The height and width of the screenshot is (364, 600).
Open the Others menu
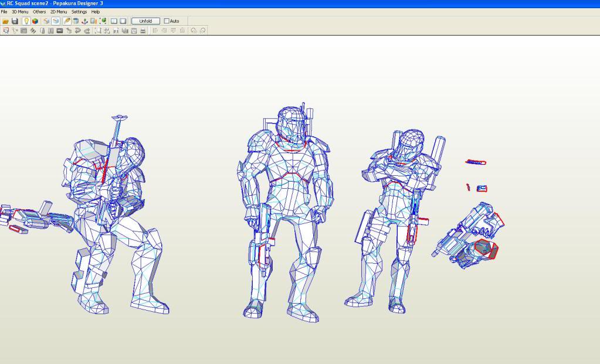point(39,12)
